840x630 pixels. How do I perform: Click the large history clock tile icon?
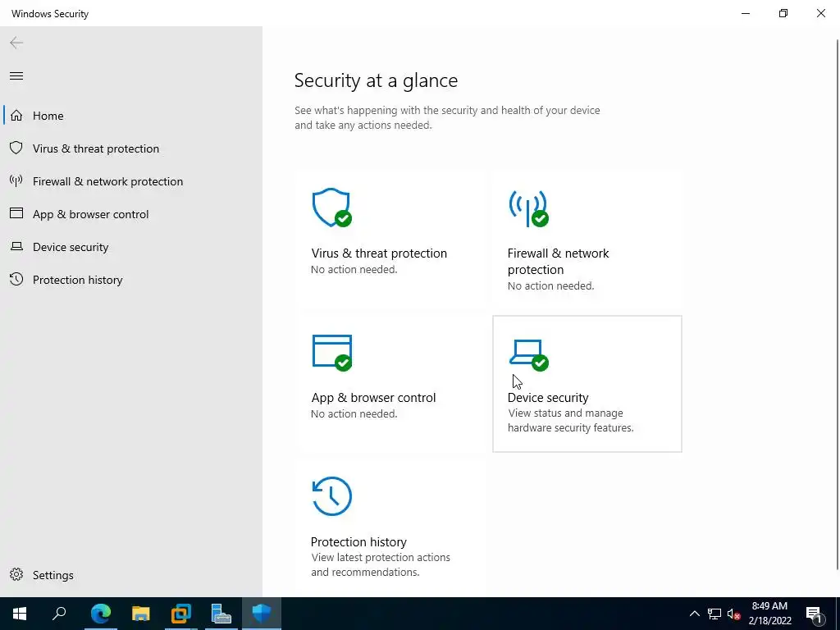point(332,496)
